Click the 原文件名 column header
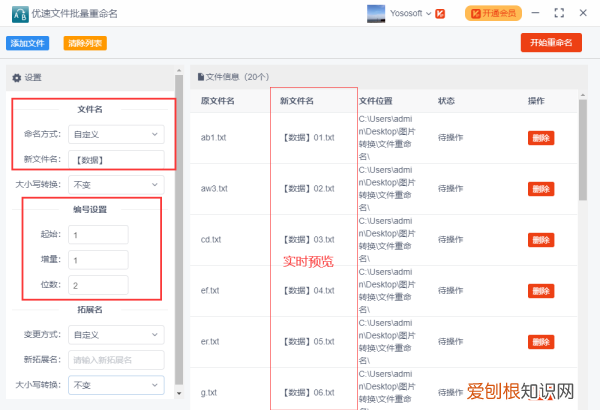 (x=217, y=101)
